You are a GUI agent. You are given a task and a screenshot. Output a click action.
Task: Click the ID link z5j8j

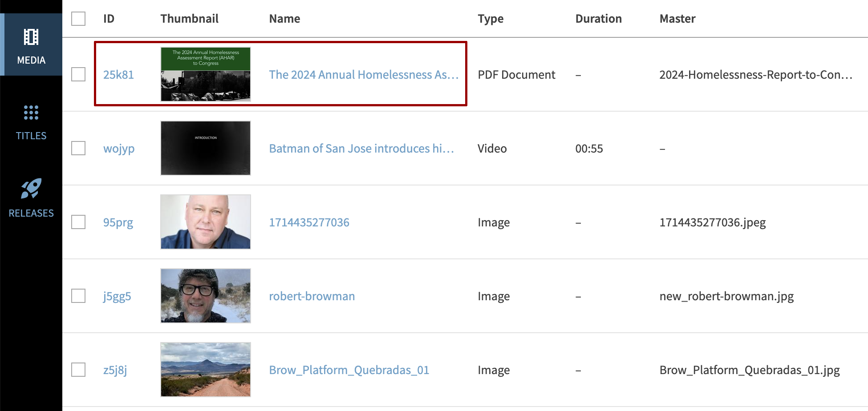115,370
